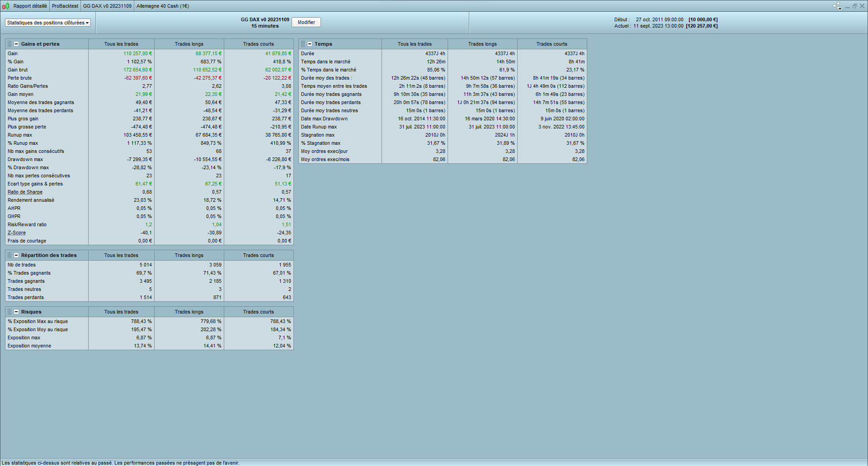The height and width of the screenshot is (466, 868).
Task: Open Statistiques des positions clôturées dropdown
Action: 48,23
